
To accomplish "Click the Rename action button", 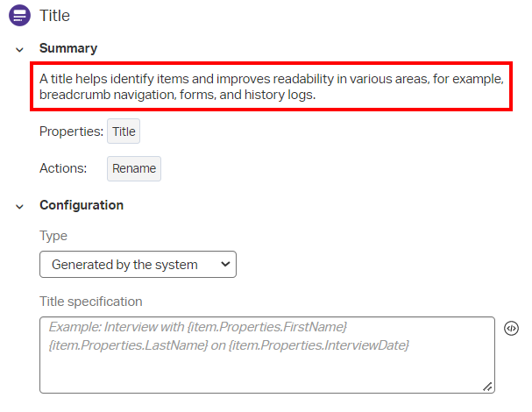I will pyautogui.click(x=134, y=168).
